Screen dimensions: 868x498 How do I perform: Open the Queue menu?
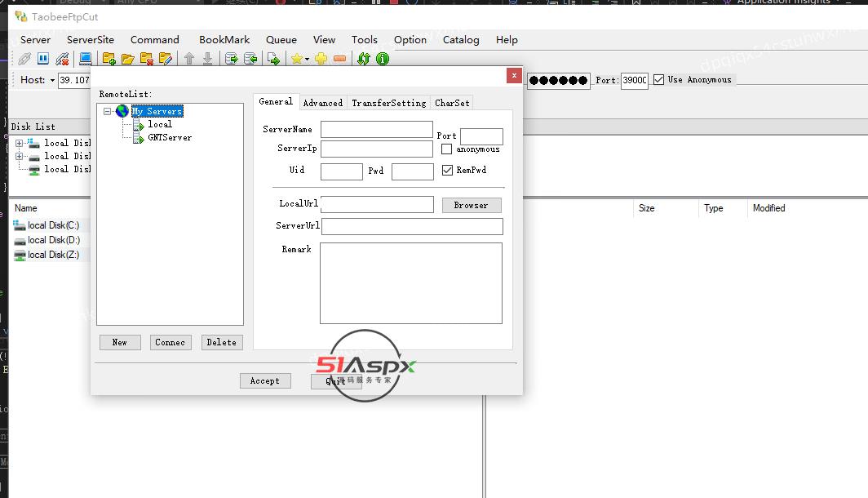[281, 40]
